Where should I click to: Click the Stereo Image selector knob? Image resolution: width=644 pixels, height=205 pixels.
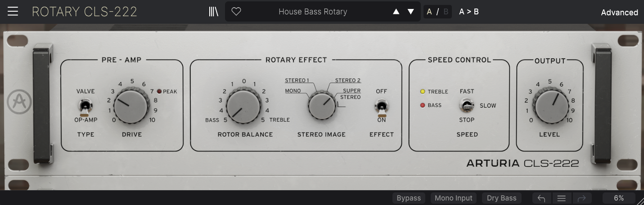point(322,105)
